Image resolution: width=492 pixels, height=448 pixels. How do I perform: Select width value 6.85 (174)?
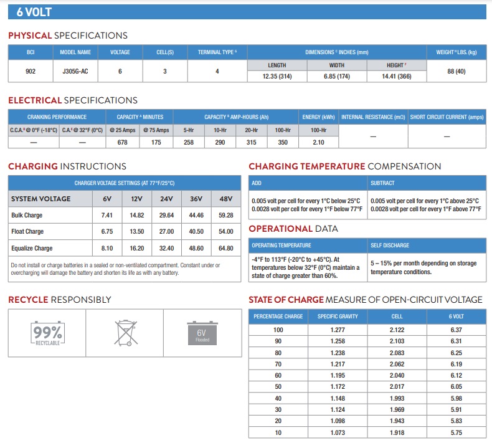[337, 76]
